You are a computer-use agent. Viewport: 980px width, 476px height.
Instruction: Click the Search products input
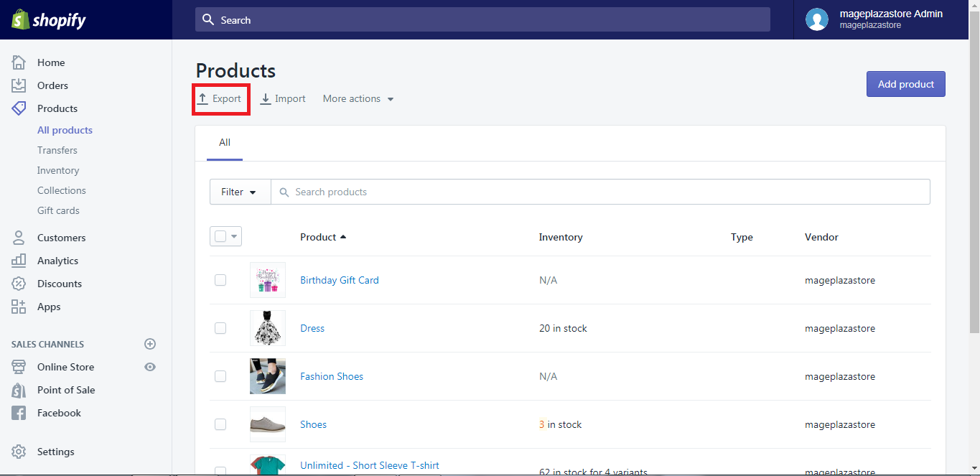click(600, 192)
